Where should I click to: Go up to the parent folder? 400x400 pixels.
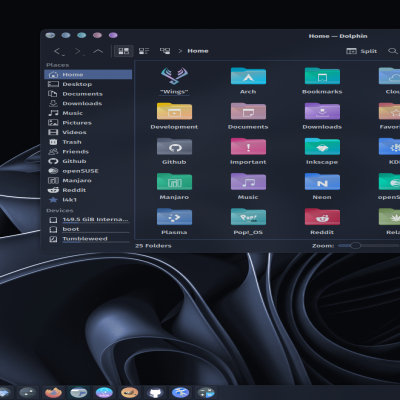[98, 51]
